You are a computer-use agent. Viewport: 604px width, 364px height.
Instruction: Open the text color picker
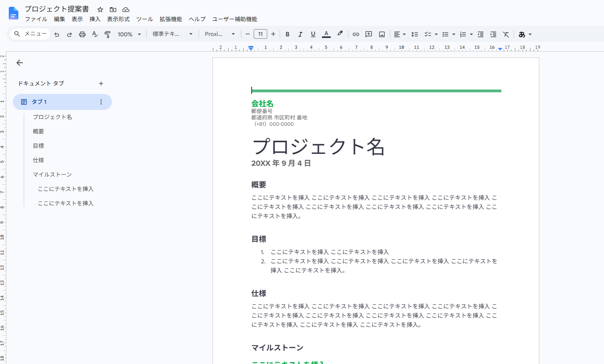[326, 34]
